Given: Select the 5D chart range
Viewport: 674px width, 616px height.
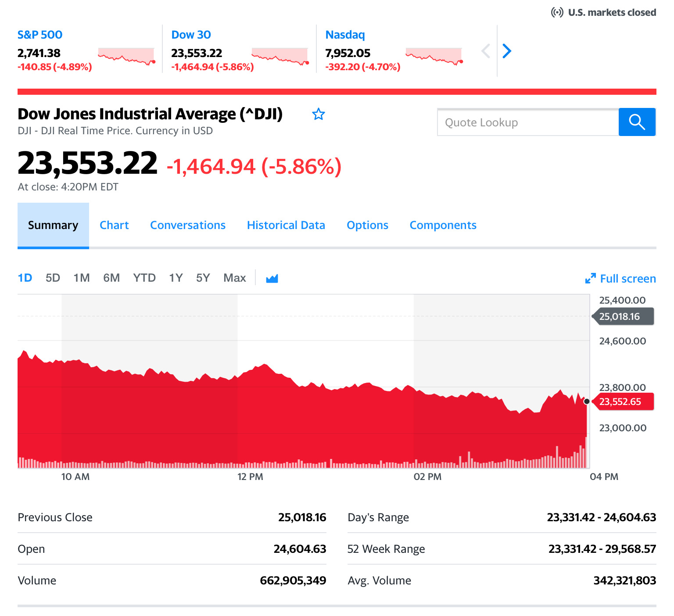Looking at the screenshot, I should pyautogui.click(x=53, y=278).
